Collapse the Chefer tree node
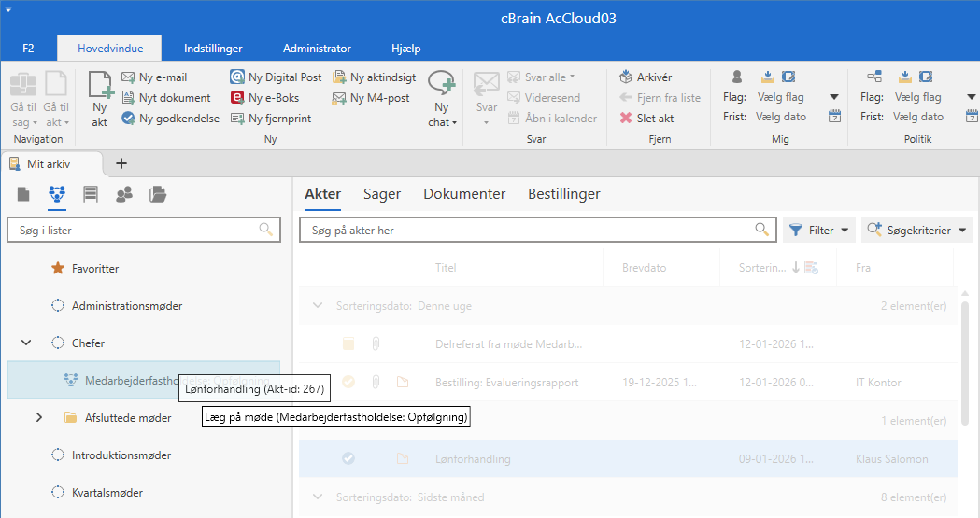The image size is (980, 518). 26,343
